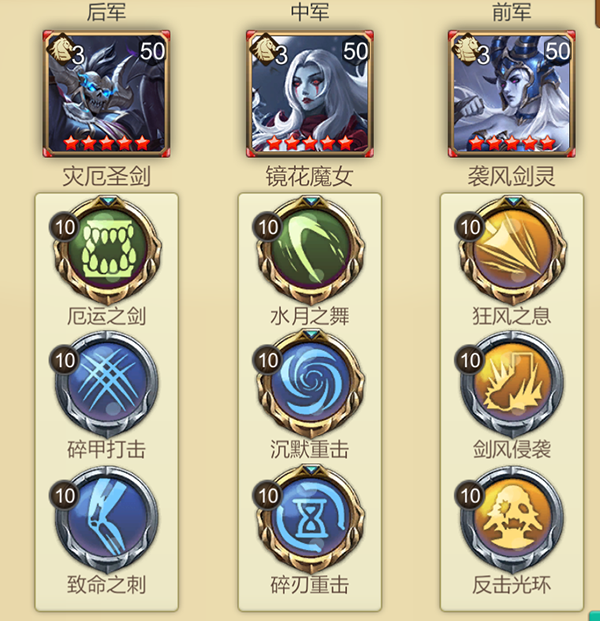Click the 镜花魔女 hero name label
Screen dimensions: 600x621
(x=309, y=176)
